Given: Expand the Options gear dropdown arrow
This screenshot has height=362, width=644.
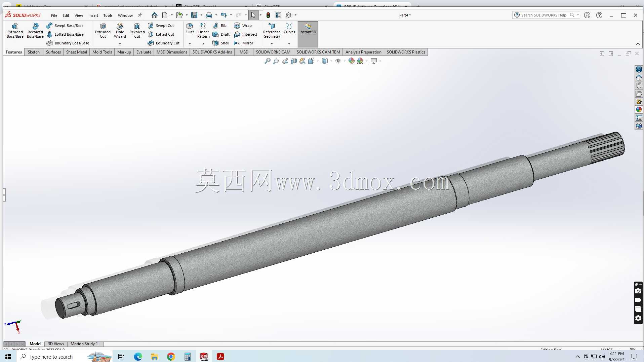Looking at the screenshot, I should (x=295, y=15).
